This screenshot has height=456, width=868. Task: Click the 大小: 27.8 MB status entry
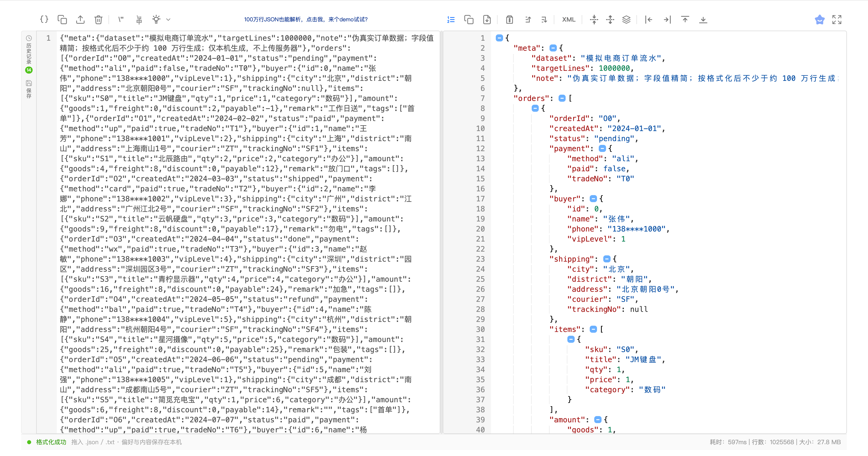point(820,442)
